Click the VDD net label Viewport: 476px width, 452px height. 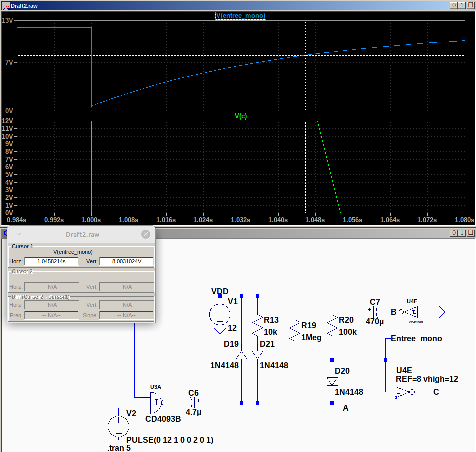(220, 291)
